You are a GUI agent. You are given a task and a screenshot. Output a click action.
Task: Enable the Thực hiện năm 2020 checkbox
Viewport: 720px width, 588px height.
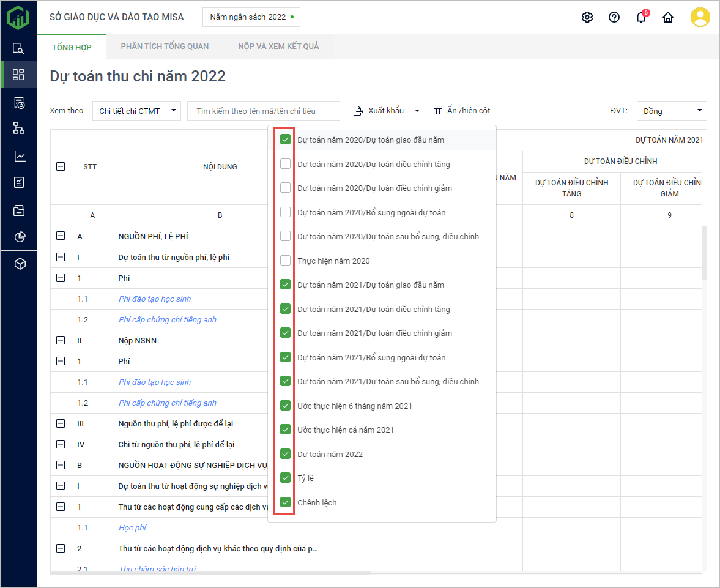[x=285, y=261]
